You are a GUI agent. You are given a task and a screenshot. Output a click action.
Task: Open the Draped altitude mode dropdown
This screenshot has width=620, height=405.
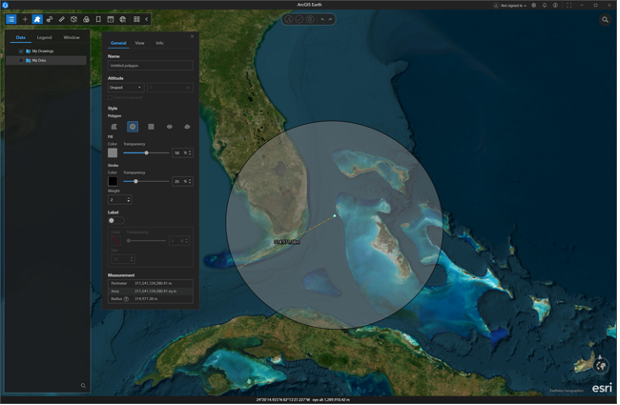pyautogui.click(x=126, y=88)
